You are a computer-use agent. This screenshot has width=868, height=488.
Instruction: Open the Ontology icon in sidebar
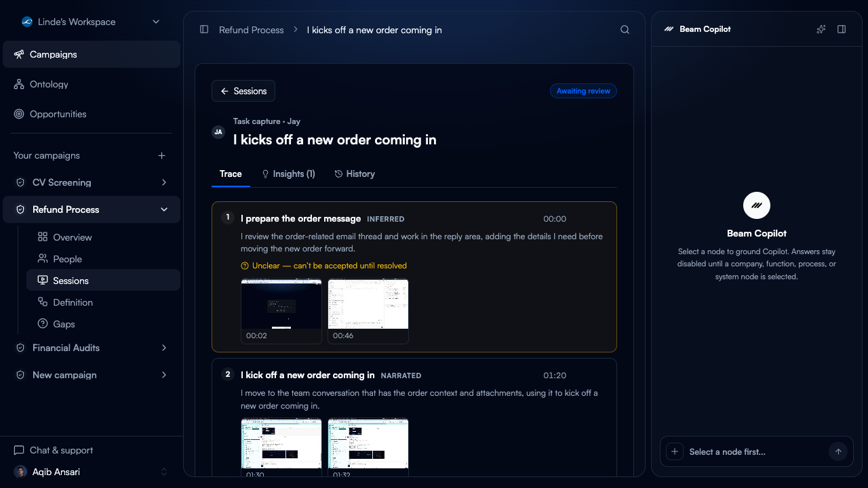[x=19, y=84]
